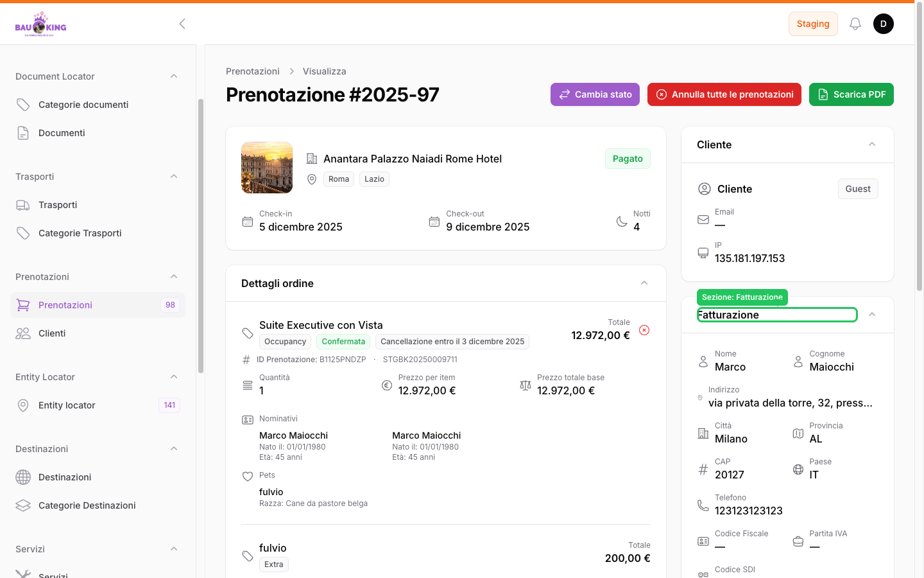The image size is (924, 578).
Task: Click the user circle icon beside Cliente
Action: click(x=705, y=189)
